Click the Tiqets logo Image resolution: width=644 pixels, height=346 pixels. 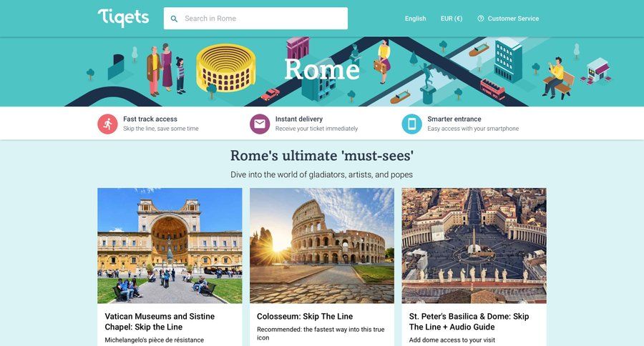click(x=123, y=18)
